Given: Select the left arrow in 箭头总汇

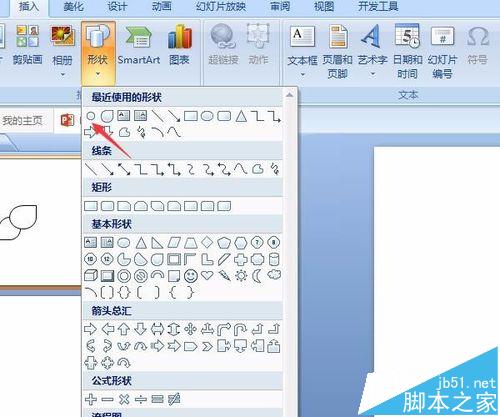Looking at the screenshot, I should 107,329.
